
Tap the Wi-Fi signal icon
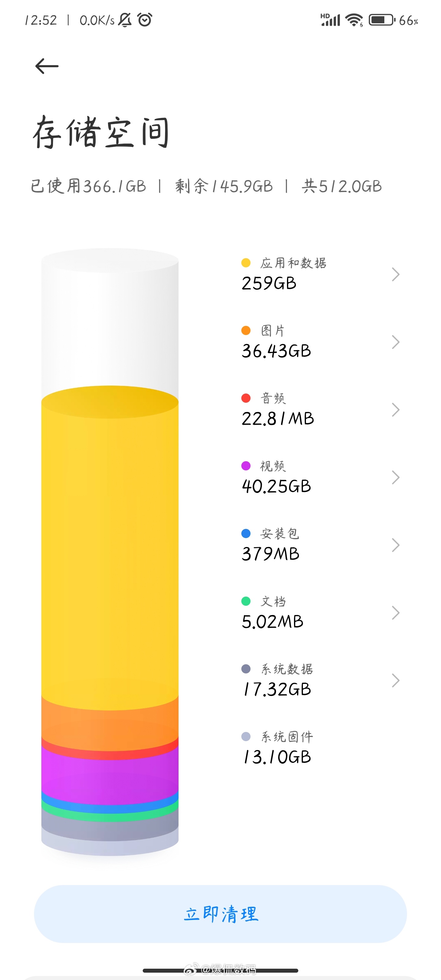coord(354,20)
